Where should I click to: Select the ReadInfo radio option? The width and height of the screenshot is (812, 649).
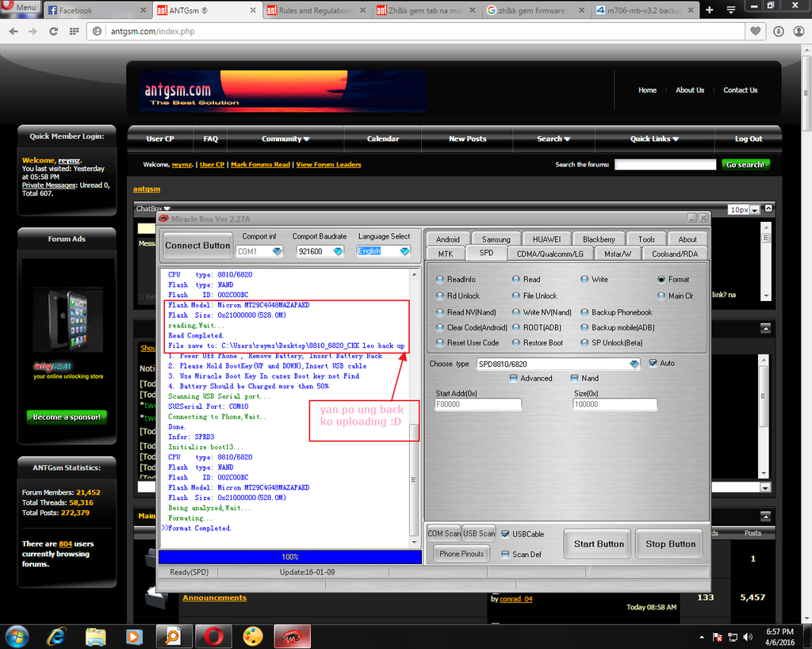click(x=456, y=280)
